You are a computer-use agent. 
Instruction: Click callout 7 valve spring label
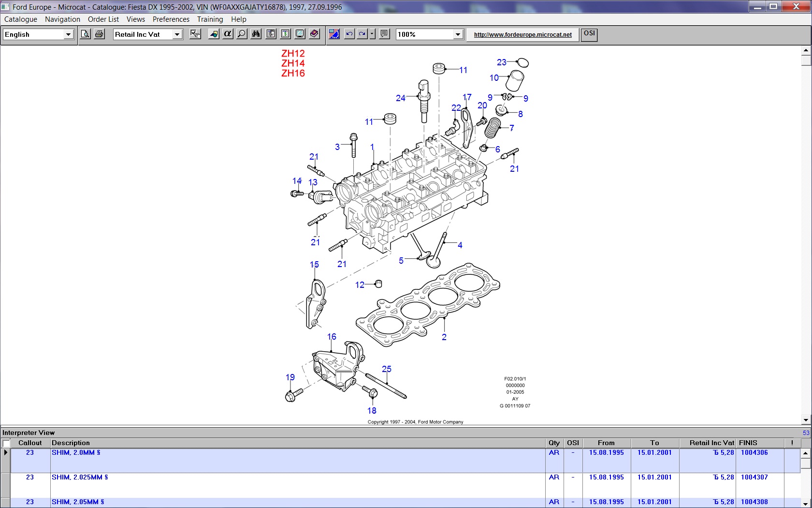(512, 128)
